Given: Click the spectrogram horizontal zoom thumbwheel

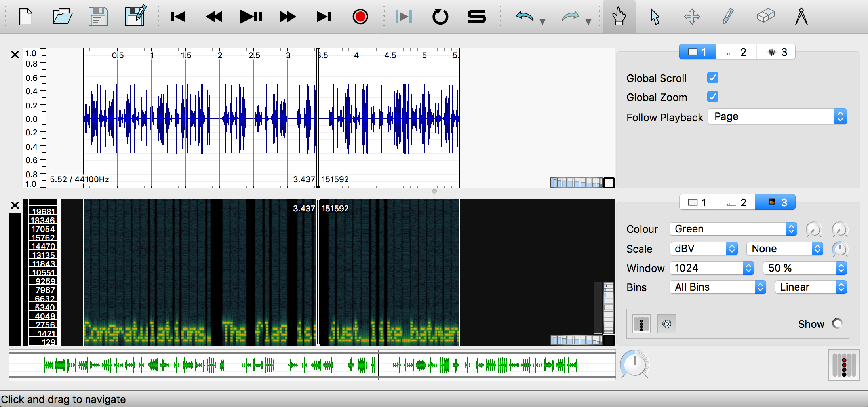Looking at the screenshot, I should (x=577, y=340).
